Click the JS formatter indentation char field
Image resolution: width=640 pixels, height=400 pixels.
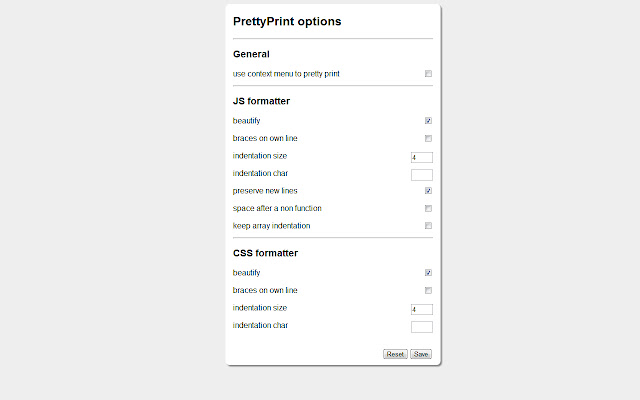click(x=421, y=174)
